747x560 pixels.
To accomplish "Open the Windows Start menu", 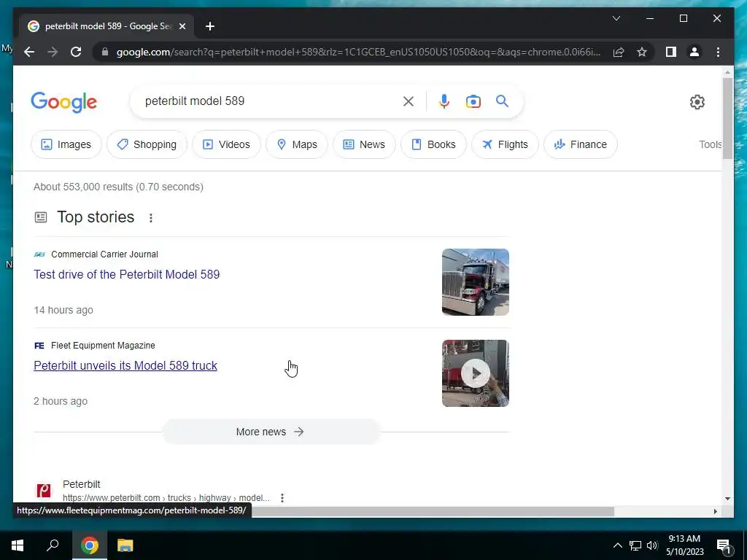I will point(18,545).
